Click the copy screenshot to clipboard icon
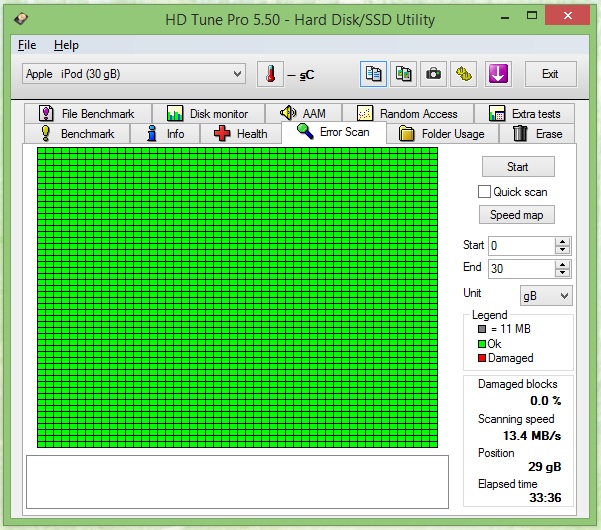Image resolution: width=601 pixels, height=530 pixels. (403, 74)
